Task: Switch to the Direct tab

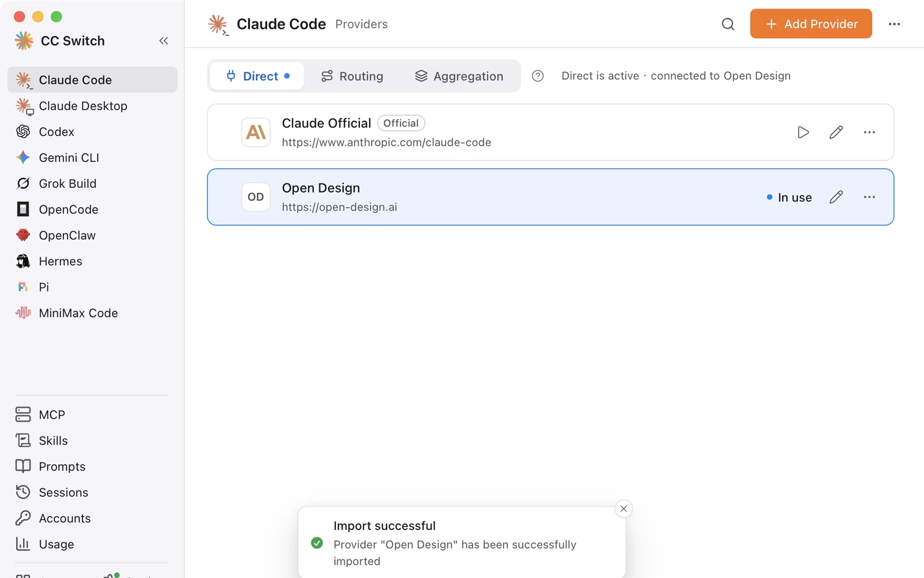Action: point(257,76)
